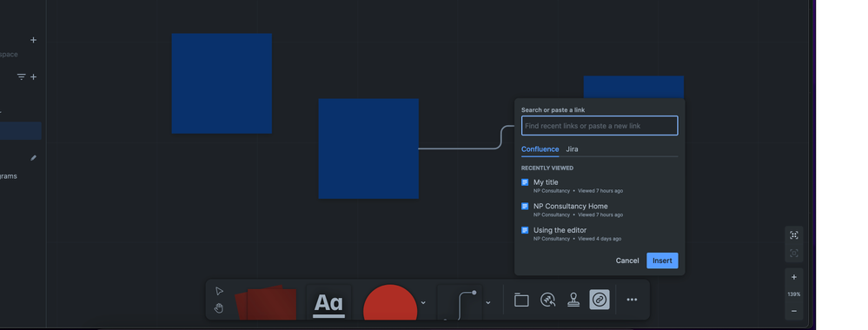Switch to the Confluence tab
Viewport: 868px width, 330px height.
tap(540, 149)
